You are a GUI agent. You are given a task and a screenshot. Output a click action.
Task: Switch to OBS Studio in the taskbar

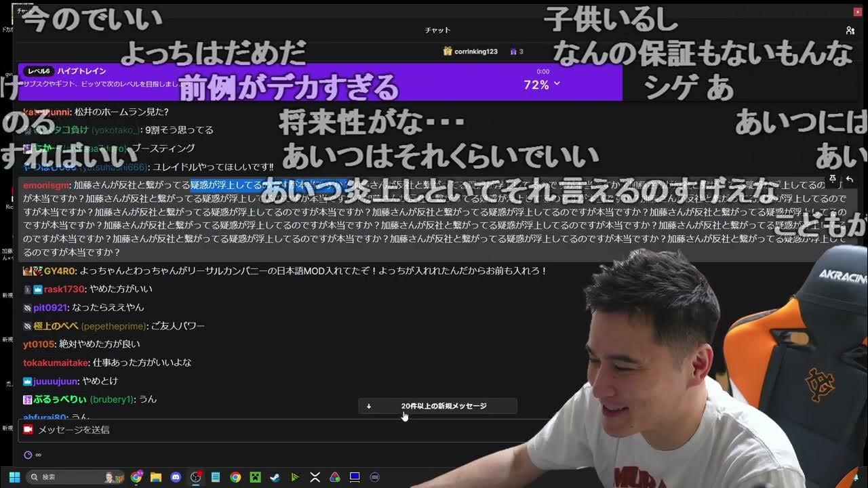196,477
